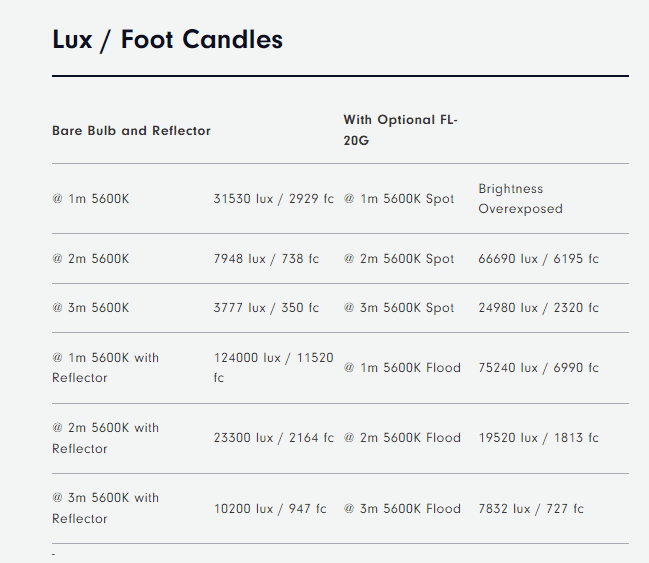The height and width of the screenshot is (563, 649).
Task: Select the 66690 lux / 6195 fc value
Action: (x=538, y=259)
